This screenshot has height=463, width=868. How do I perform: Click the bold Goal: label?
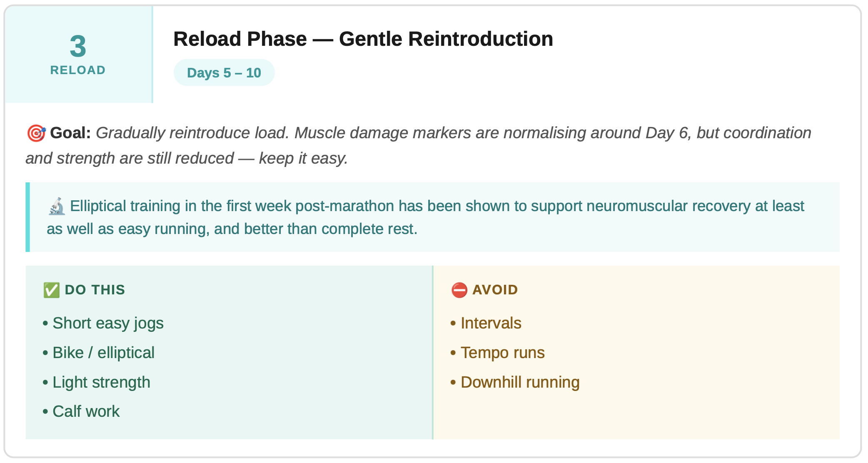click(70, 133)
